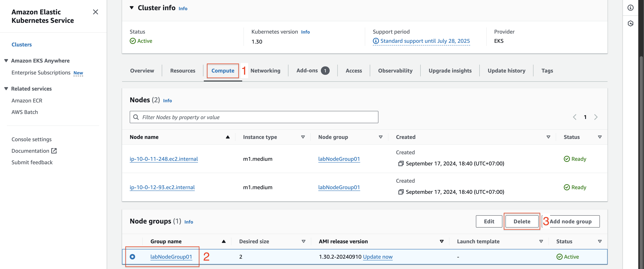
Task: Open the Networking tab
Action: [x=265, y=71]
